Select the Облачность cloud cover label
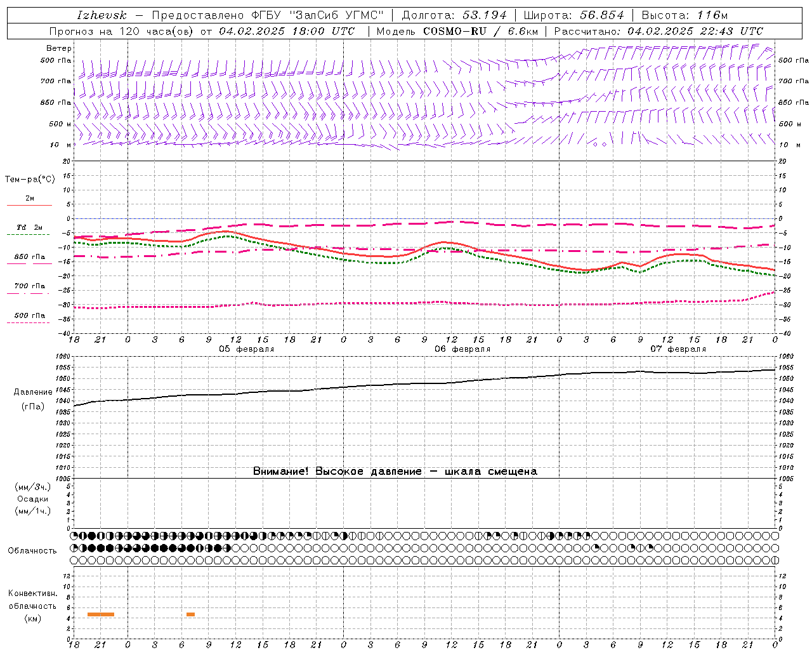 pyautogui.click(x=32, y=550)
